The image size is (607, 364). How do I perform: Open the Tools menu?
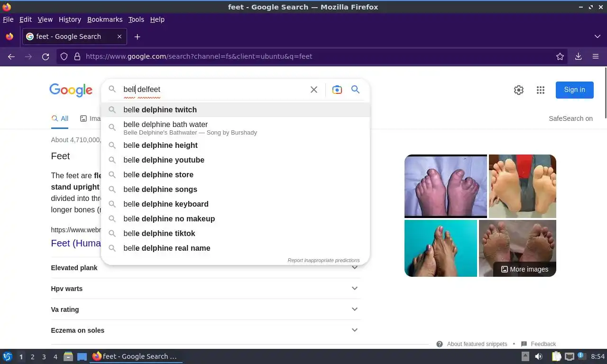click(136, 19)
